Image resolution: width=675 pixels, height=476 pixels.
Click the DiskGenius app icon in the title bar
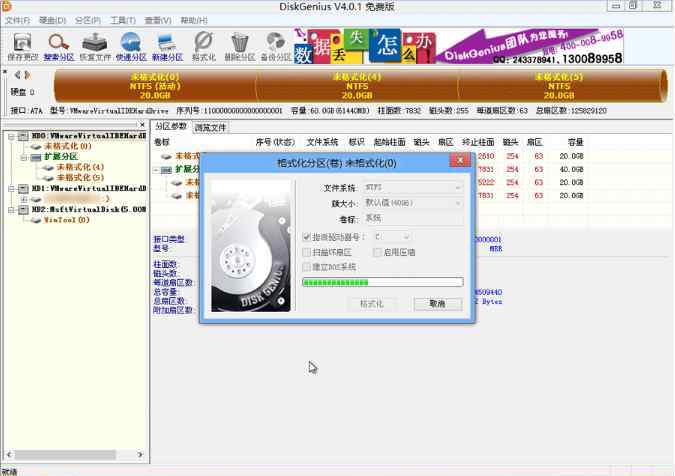coord(6,6)
